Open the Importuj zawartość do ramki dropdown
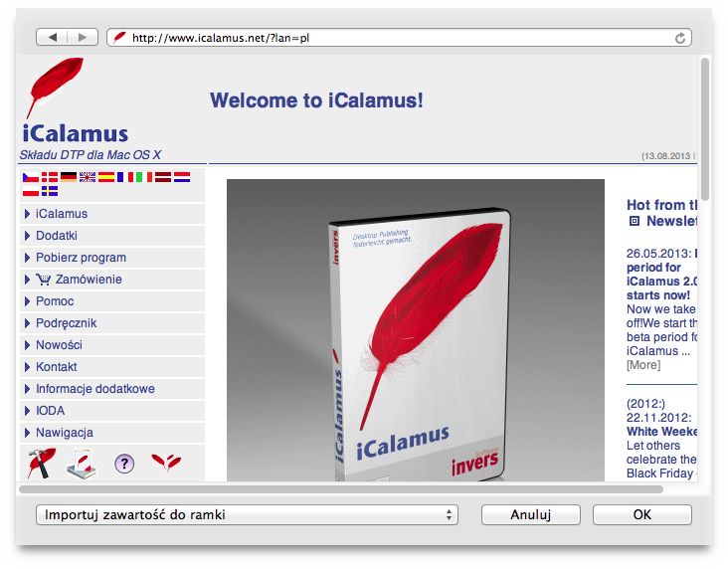The height and width of the screenshot is (569, 728). tap(247, 514)
